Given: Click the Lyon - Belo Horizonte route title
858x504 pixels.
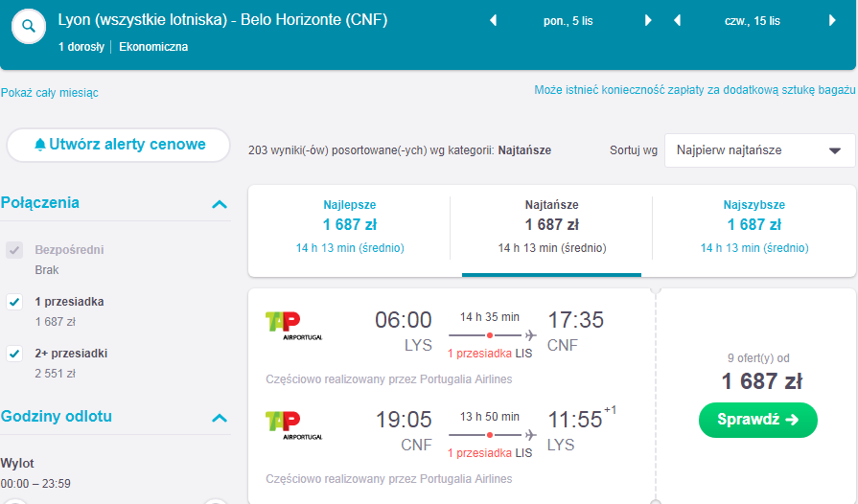Looking at the screenshot, I should (222, 20).
